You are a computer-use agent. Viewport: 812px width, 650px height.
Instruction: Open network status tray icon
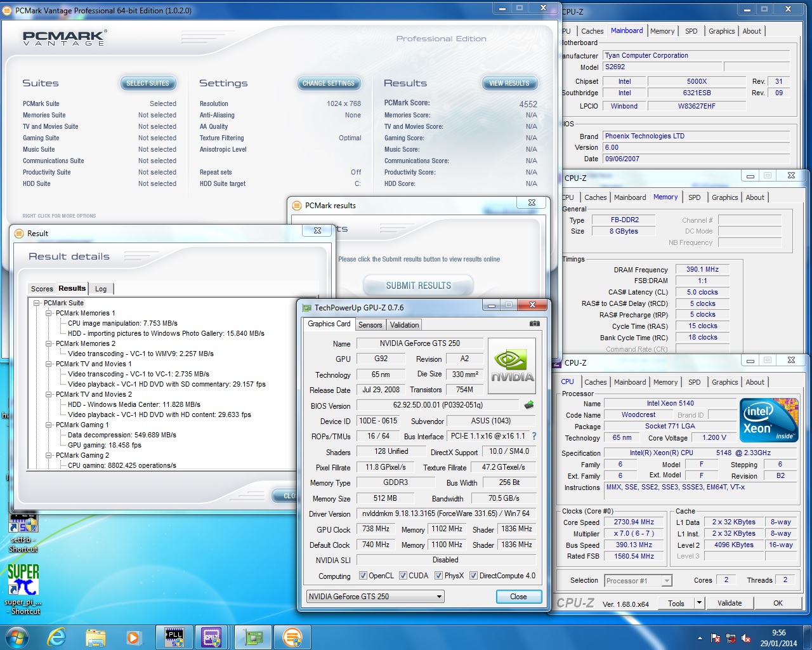click(731, 638)
